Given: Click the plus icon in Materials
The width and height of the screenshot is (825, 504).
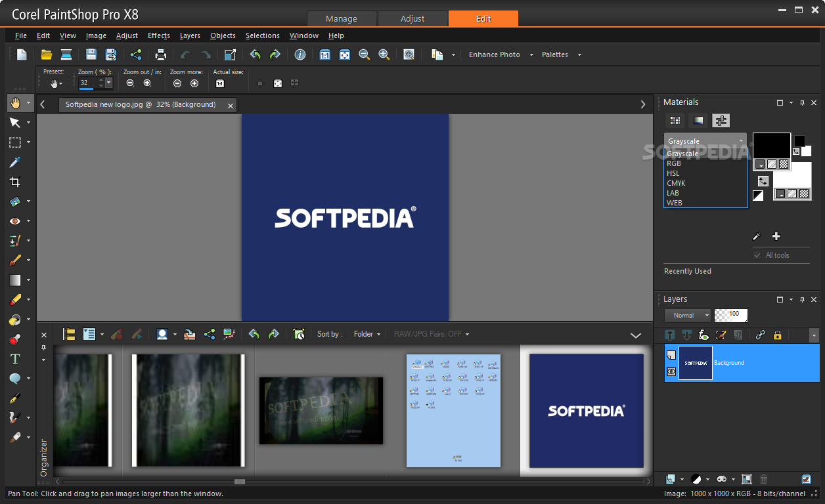Looking at the screenshot, I should (776, 236).
